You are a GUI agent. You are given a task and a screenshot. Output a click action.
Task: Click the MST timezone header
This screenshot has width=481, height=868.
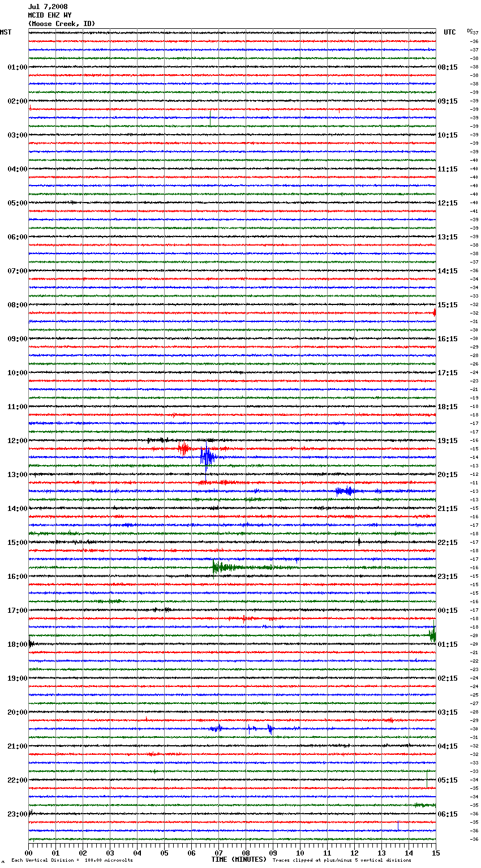coord(6,32)
